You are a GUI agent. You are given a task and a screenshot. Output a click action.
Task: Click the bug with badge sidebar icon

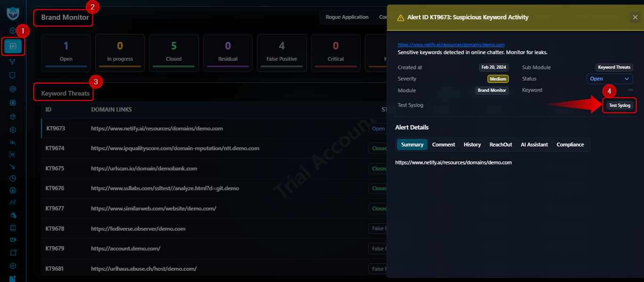pos(13,215)
